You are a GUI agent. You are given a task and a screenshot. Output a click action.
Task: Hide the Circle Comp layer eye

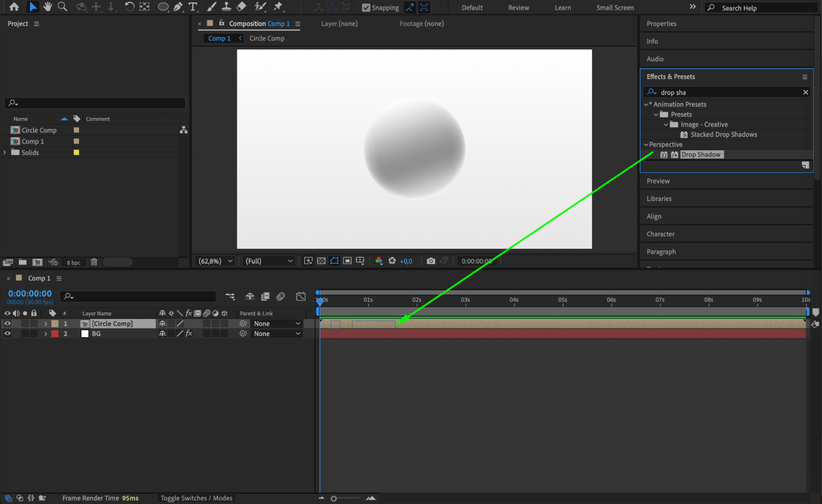pyautogui.click(x=7, y=324)
